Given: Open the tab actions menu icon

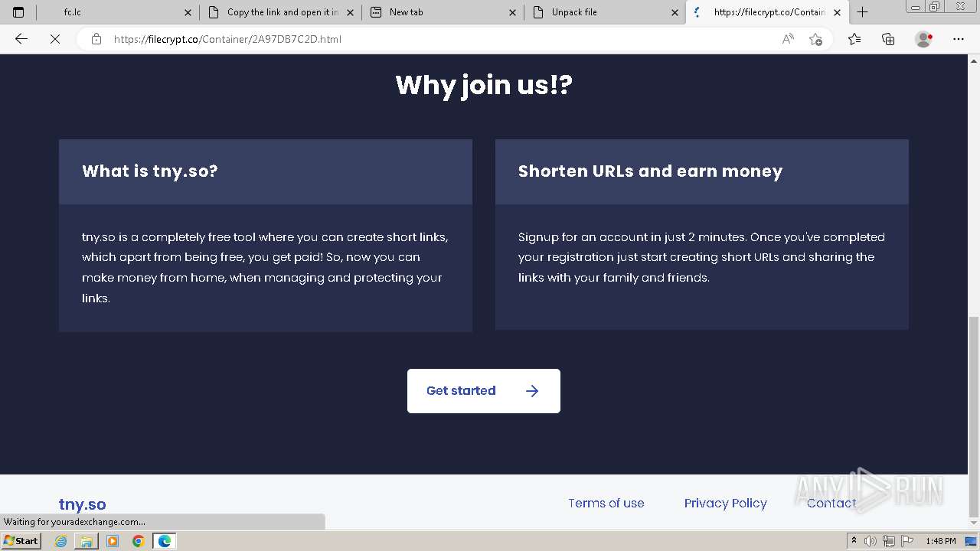Looking at the screenshot, I should click(x=18, y=12).
